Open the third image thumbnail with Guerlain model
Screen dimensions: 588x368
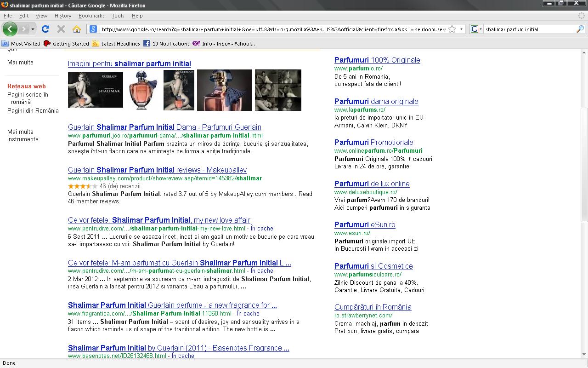[x=179, y=90]
